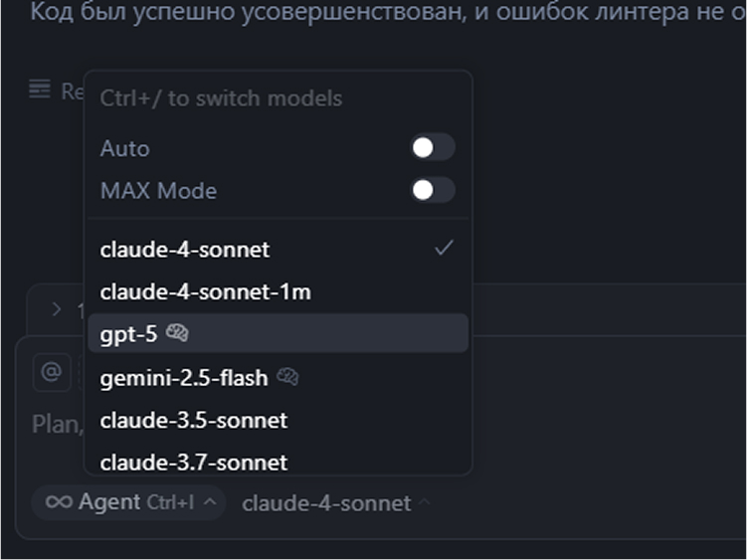
Task: Click the brain icon beside gpt-5
Action: (177, 334)
